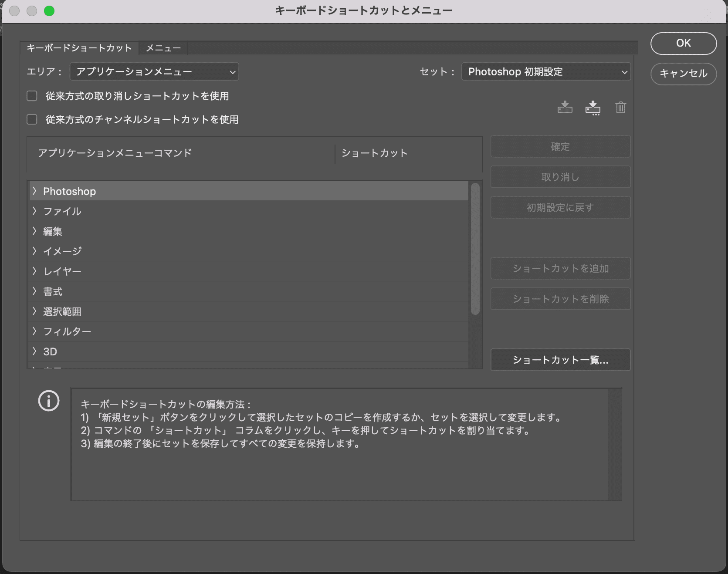
Task: Expand the 3D menu group
Action: [x=34, y=351]
